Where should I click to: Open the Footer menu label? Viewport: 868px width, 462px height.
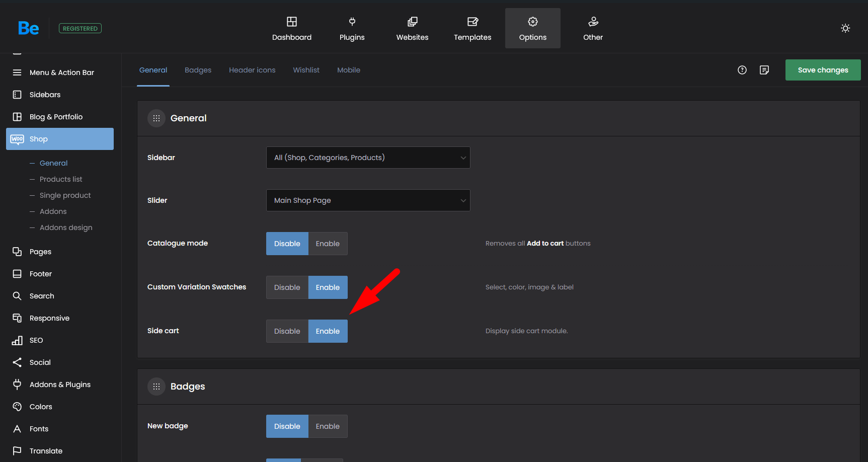point(41,274)
